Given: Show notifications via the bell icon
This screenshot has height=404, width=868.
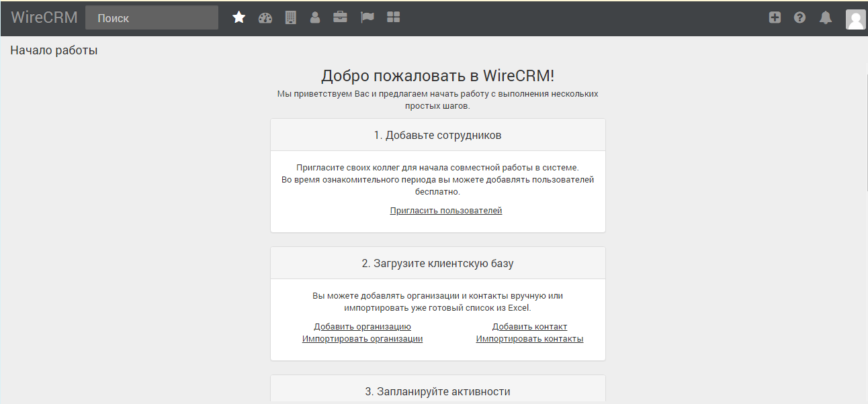Looking at the screenshot, I should point(826,18).
